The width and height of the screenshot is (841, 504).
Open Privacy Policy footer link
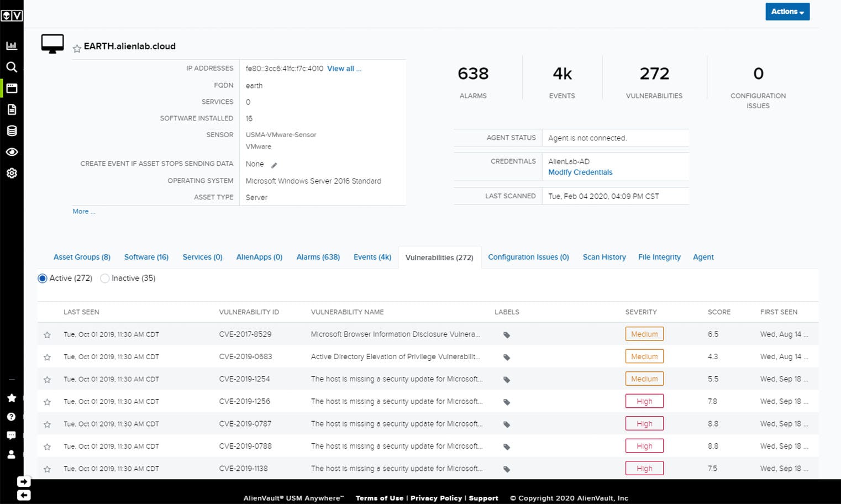tap(436, 498)
